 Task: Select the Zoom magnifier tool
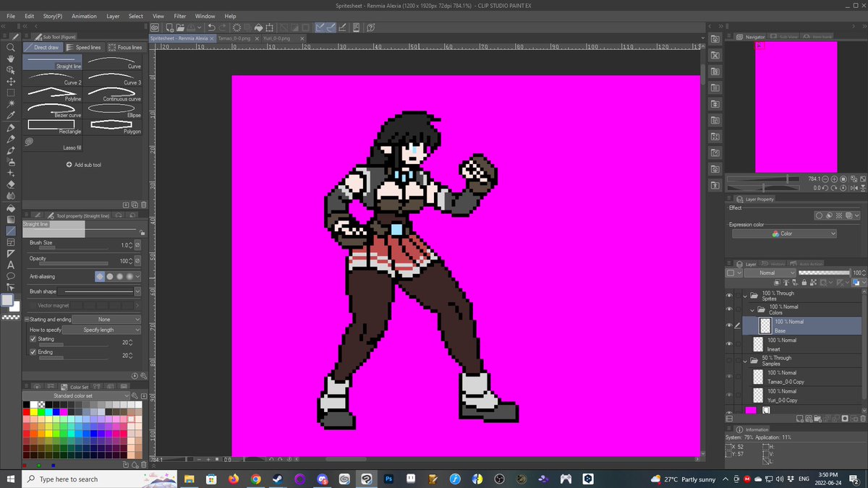(11, 47)
